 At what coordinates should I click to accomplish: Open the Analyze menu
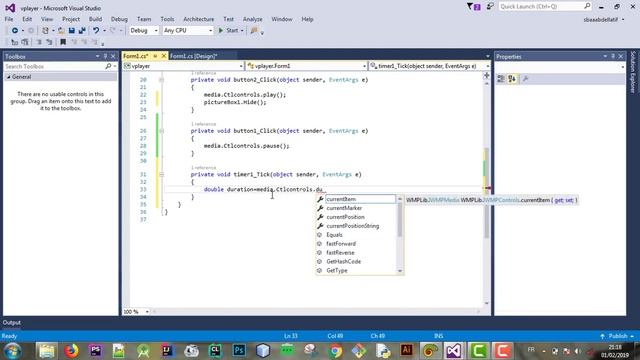point(253,19)
